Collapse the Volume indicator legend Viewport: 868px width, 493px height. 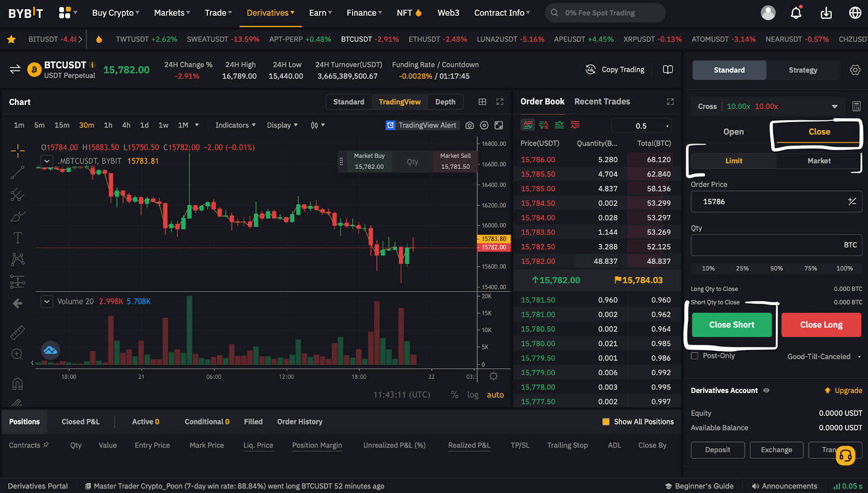(47, 301)
